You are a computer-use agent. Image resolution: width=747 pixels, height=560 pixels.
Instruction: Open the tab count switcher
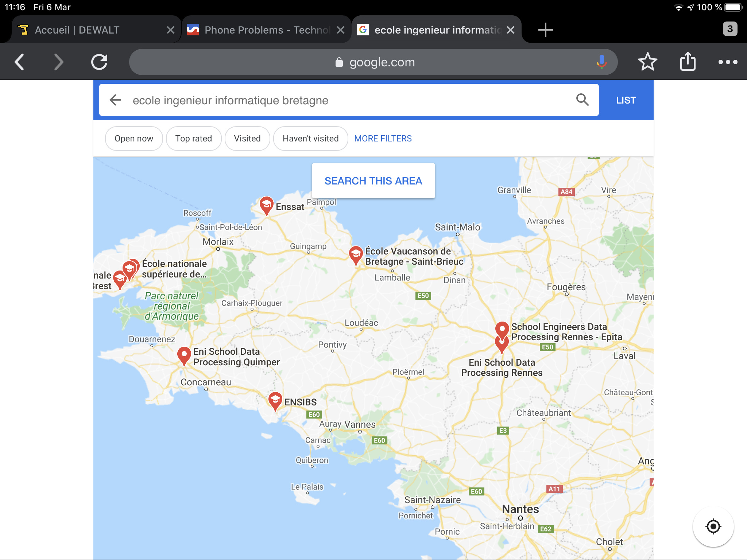point(730,29)
